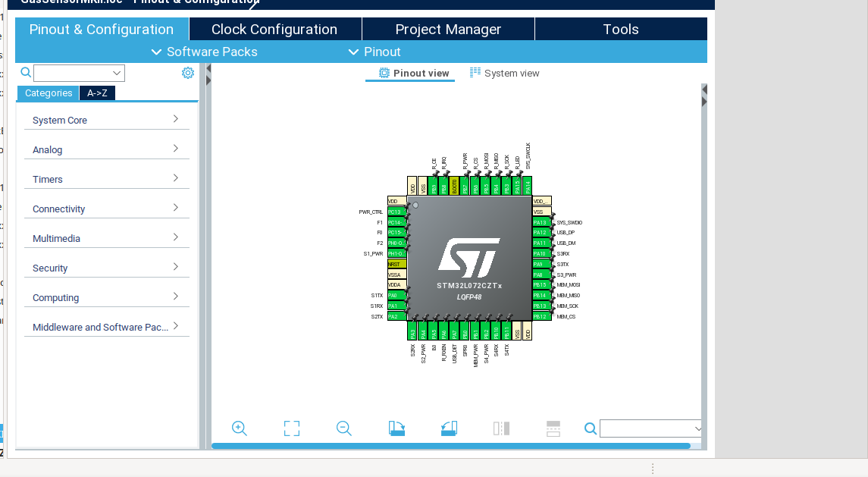Screen dimensions: 868x477
Task: Switch to System view
Action: (505, 73)
